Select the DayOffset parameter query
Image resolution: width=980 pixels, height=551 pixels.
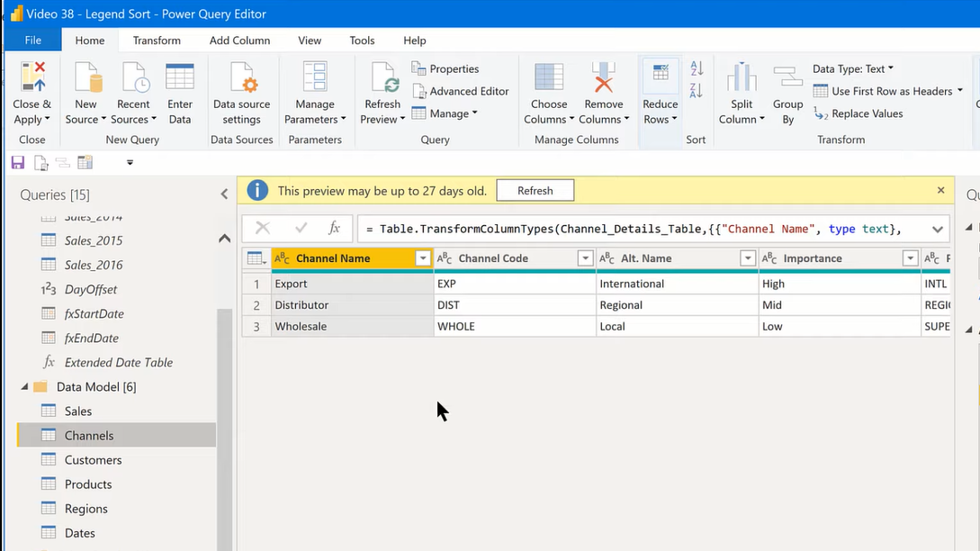[116, 289]
